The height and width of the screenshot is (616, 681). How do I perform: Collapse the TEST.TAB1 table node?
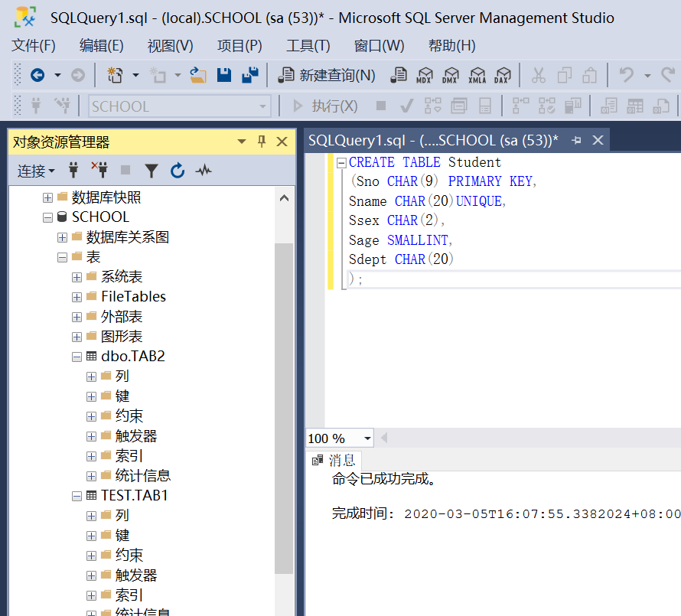pyautogui.click(x=77, y=496)
